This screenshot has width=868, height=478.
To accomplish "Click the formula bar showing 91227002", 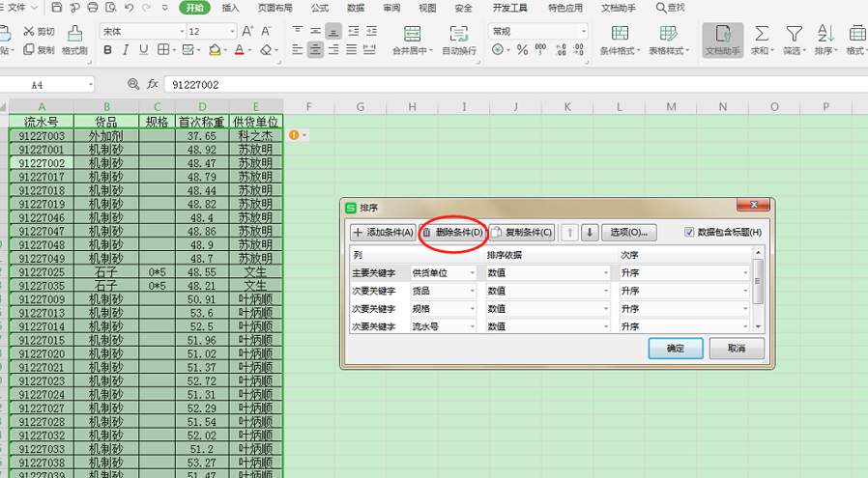I will pos(515,85).
